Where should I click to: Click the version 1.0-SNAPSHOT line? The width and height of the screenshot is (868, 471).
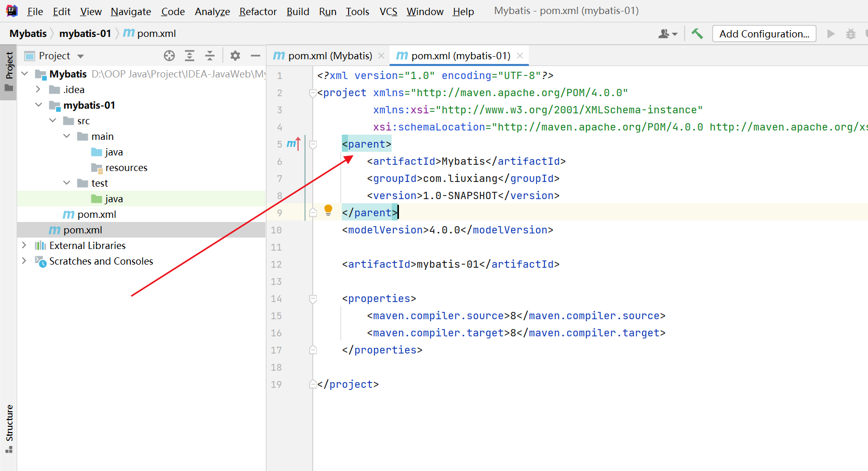(x=463, y=195)
